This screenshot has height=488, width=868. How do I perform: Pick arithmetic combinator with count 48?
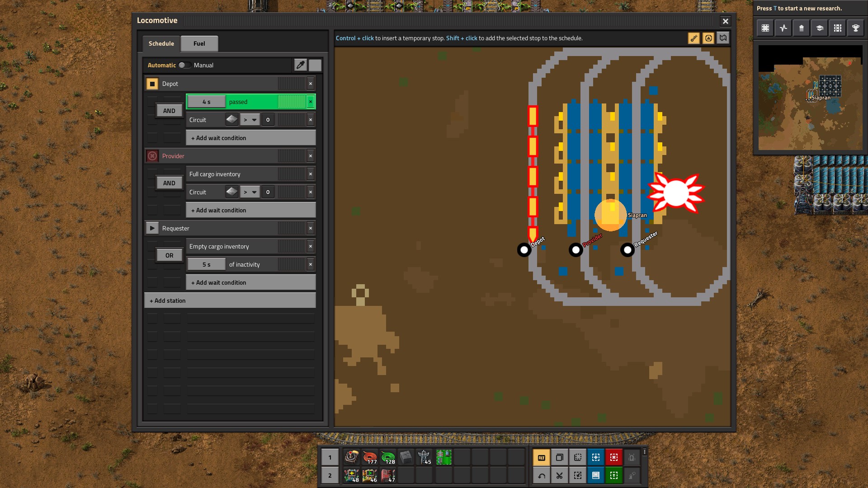(x=352, y=475)
